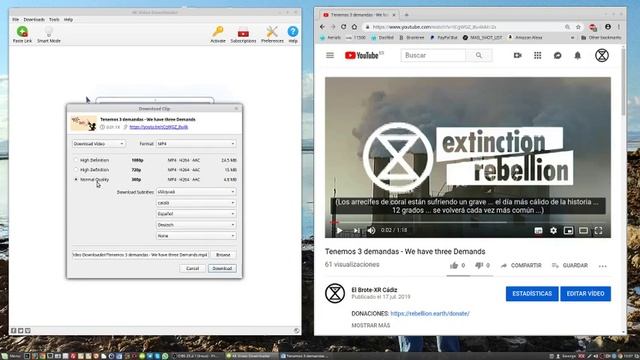Open the Downloads menu
640x360 pixels.
coord(34,19)
